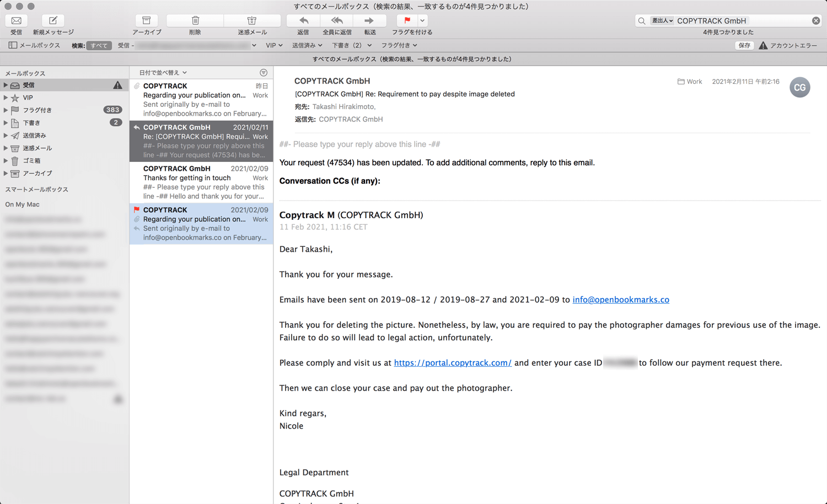
Task: Expand the アーカイブ disclosure triangle
Action: click(6, 174)
